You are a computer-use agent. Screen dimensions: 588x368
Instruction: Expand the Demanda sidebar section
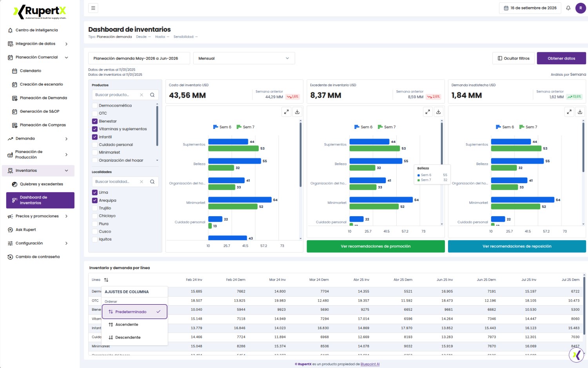click(x=38, y=139)
